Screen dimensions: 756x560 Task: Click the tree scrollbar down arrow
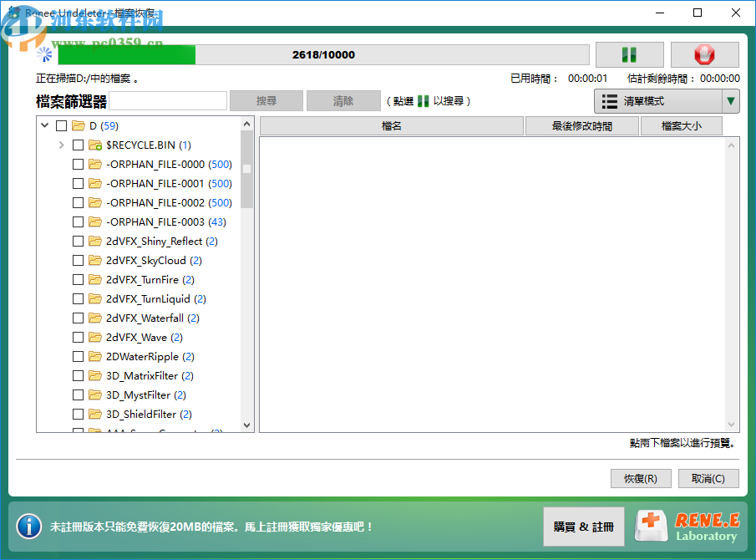[x=247, y=425]
